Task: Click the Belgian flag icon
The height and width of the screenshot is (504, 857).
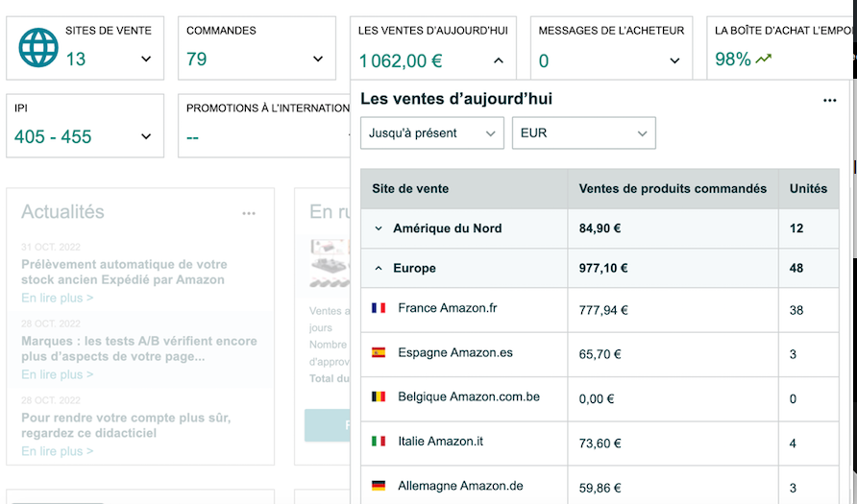Action: click(379, 397)
